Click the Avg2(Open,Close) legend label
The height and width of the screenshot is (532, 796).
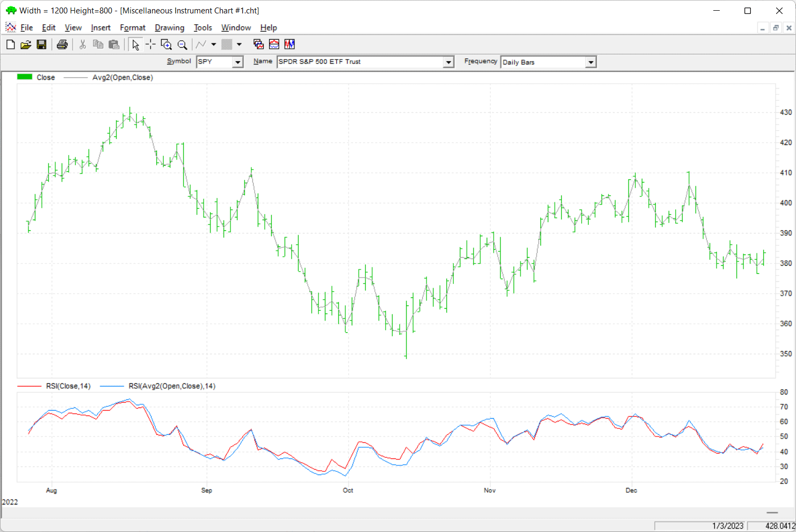pyautogui.click(x=122, y=77)
